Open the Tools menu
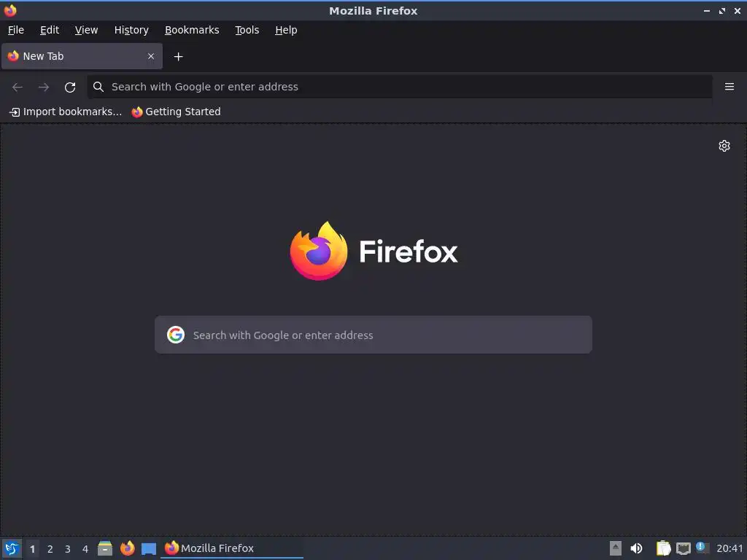 point(247,30)
